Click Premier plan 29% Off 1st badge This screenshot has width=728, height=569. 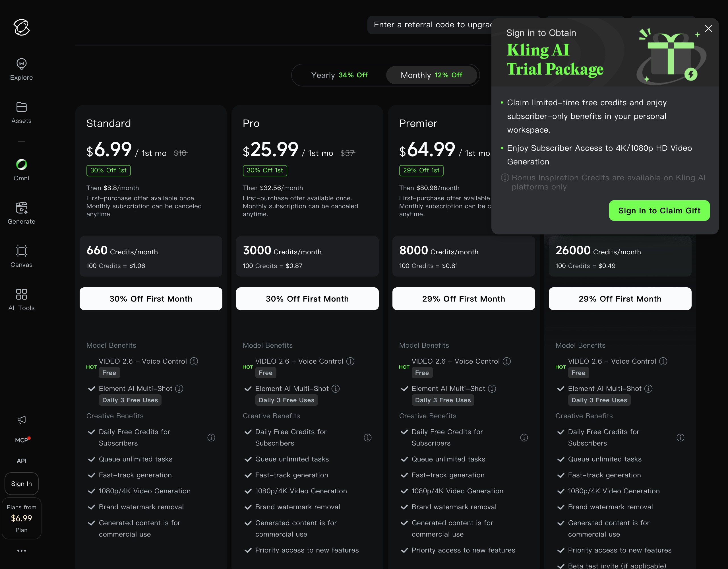[x=421, y=170]
